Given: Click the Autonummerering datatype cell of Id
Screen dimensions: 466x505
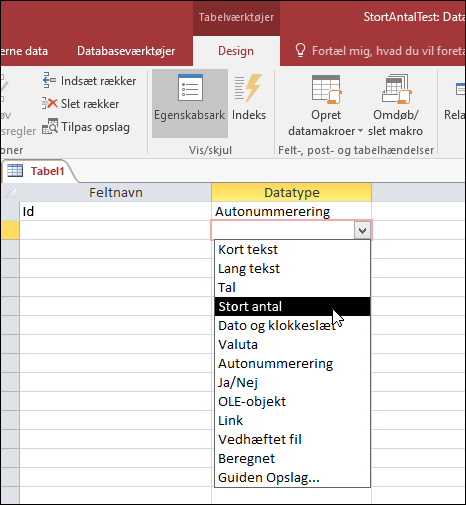Looking at the screenshot, I should pyautogui.click(x=291, y=211).
